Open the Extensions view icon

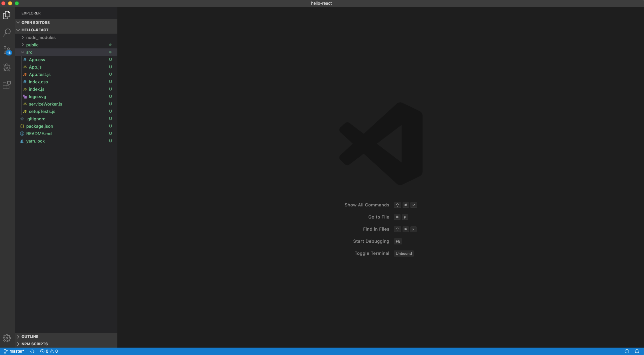[7, 85]
